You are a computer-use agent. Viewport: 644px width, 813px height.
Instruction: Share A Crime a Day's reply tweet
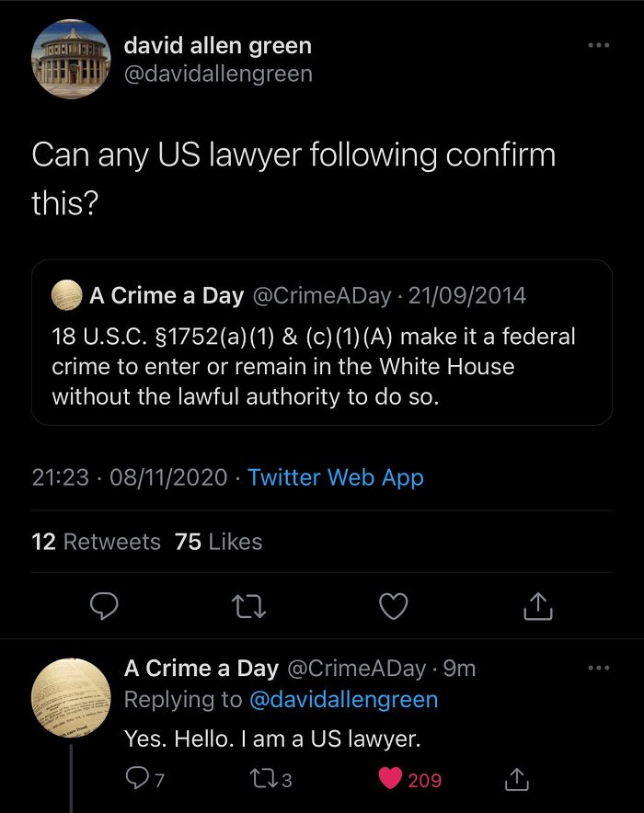pyautogui.click(x=518, y=779)
